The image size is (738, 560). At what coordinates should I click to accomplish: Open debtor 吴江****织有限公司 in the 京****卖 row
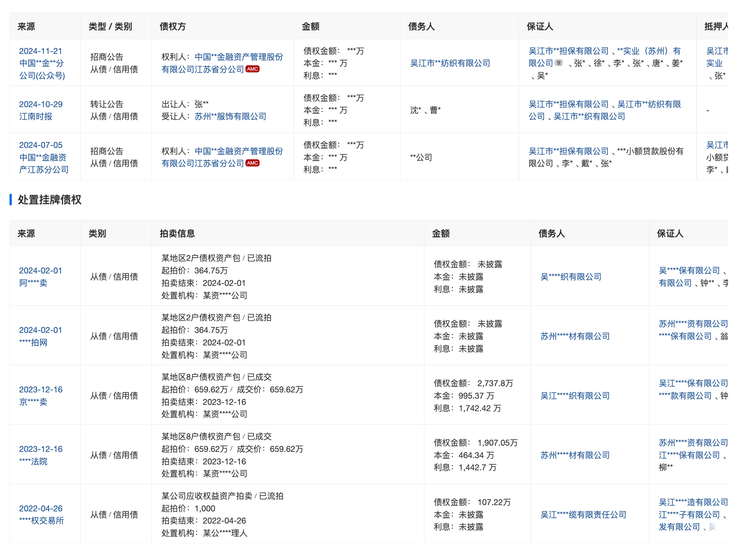click(x=575, y=396)
